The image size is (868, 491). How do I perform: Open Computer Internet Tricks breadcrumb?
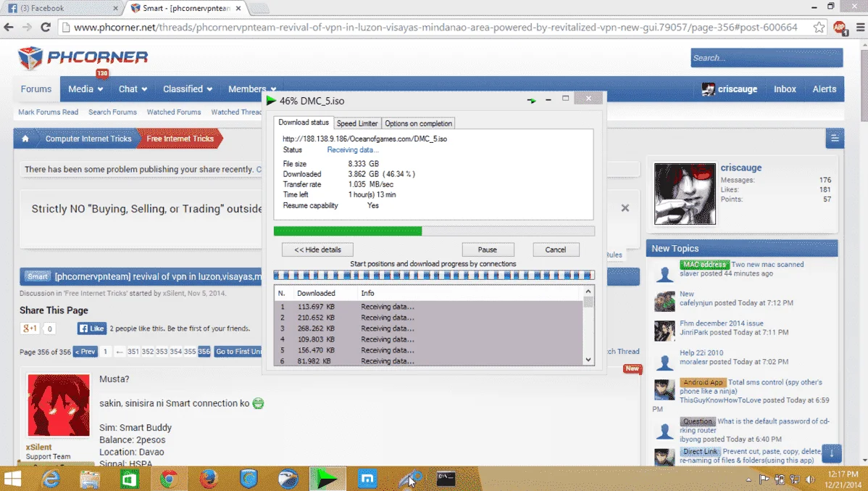pyautogui.click(x=88, y=139)
